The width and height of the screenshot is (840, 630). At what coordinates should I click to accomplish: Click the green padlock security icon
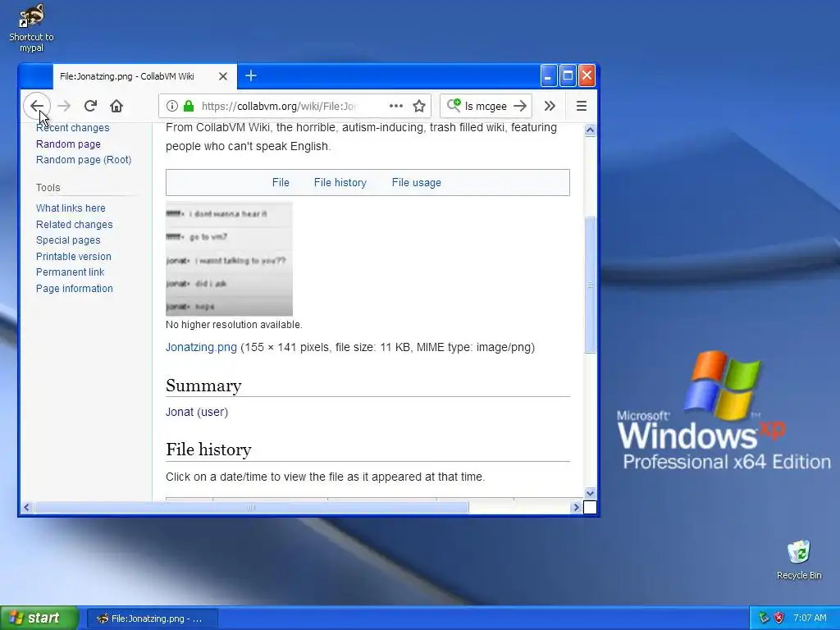(189, 106)
